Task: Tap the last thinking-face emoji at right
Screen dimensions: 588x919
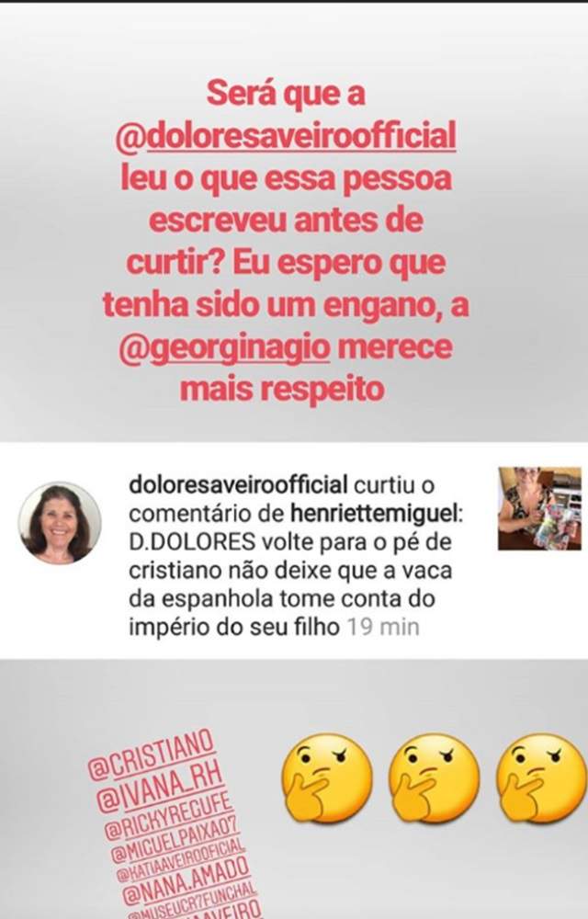Action: 542,777
